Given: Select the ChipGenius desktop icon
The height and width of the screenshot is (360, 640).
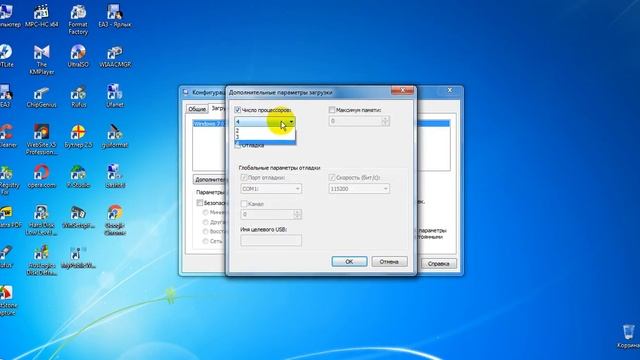Looking at the screenshot, I should coord(41,96).
